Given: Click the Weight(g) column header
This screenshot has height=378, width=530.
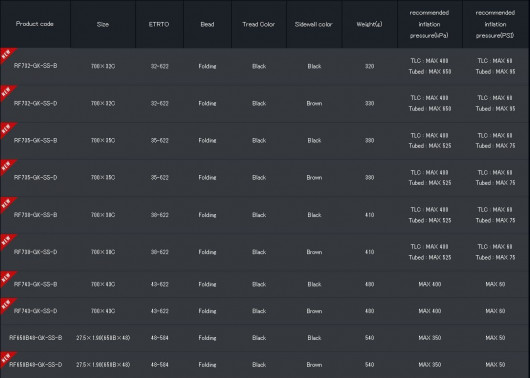Looking at the screenshot, I should click(369, 24).
